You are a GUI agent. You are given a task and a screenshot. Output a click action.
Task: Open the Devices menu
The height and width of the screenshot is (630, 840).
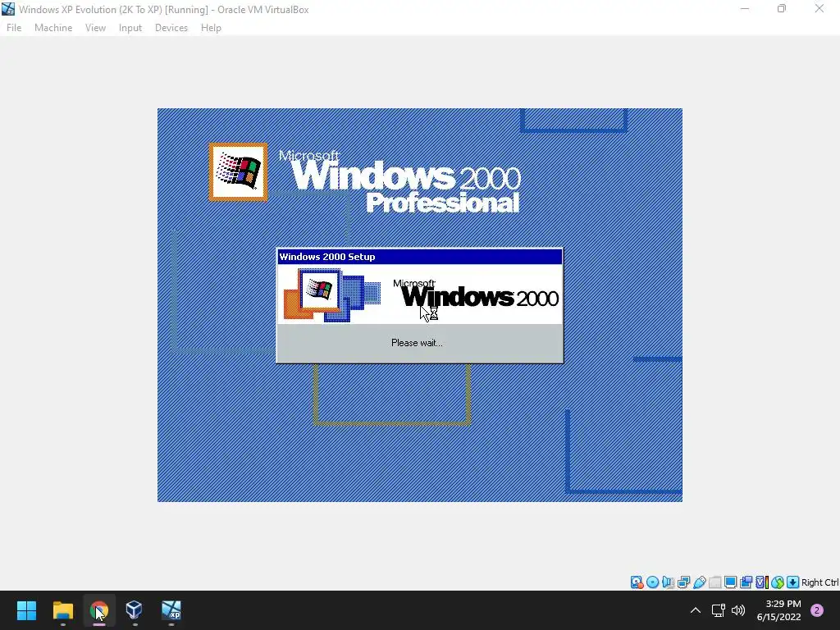pyautogui.click(x=171, y=28)
